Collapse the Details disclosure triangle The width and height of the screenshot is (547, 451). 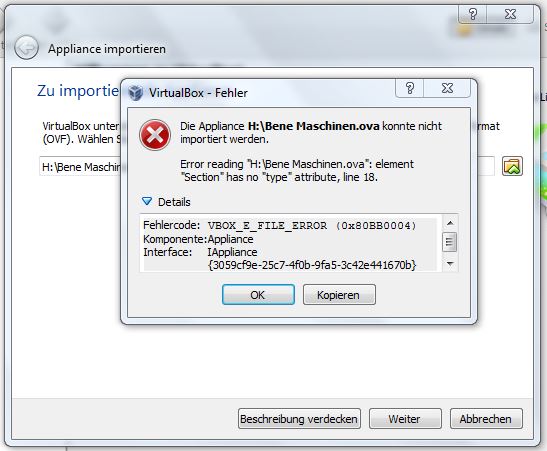click(147, 201)
